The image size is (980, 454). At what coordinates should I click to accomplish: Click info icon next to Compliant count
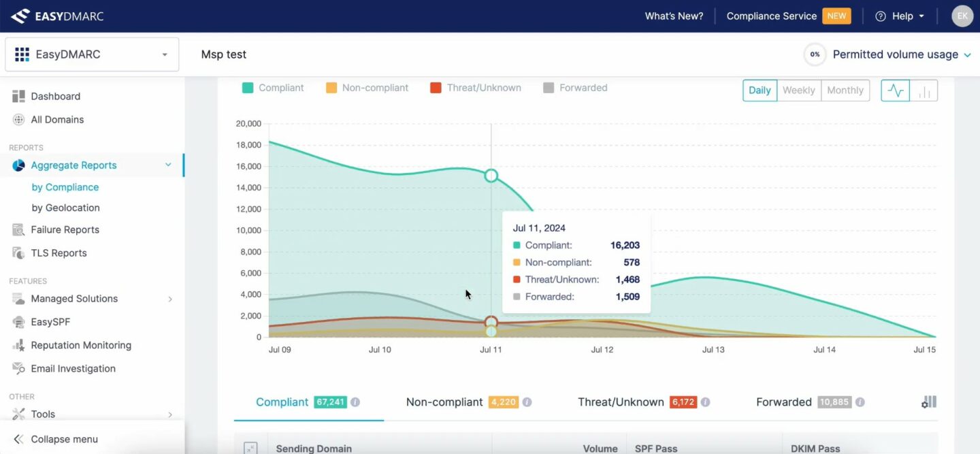click(355, 402)
